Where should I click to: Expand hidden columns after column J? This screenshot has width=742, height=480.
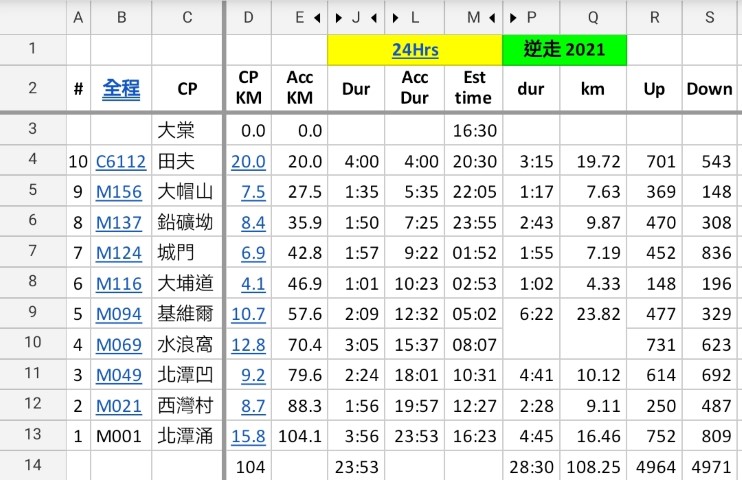(374, 18)
